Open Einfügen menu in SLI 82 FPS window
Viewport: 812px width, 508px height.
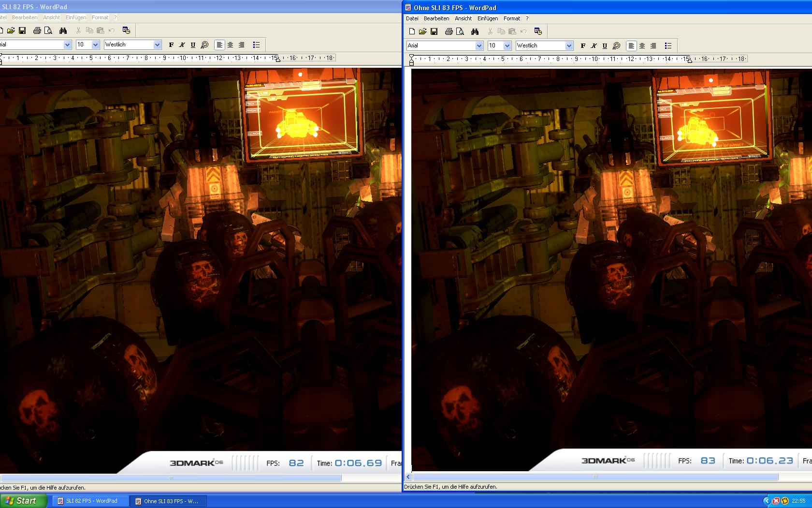tap(76, 17)
